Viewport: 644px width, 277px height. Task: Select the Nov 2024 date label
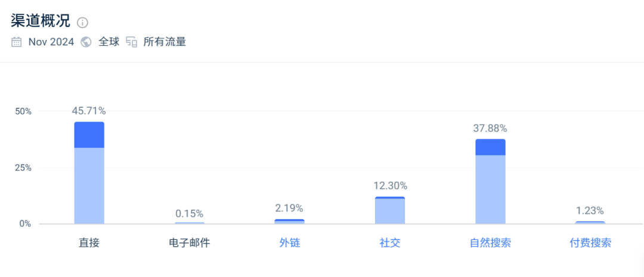pyautogui.click(x=51, y=42)
